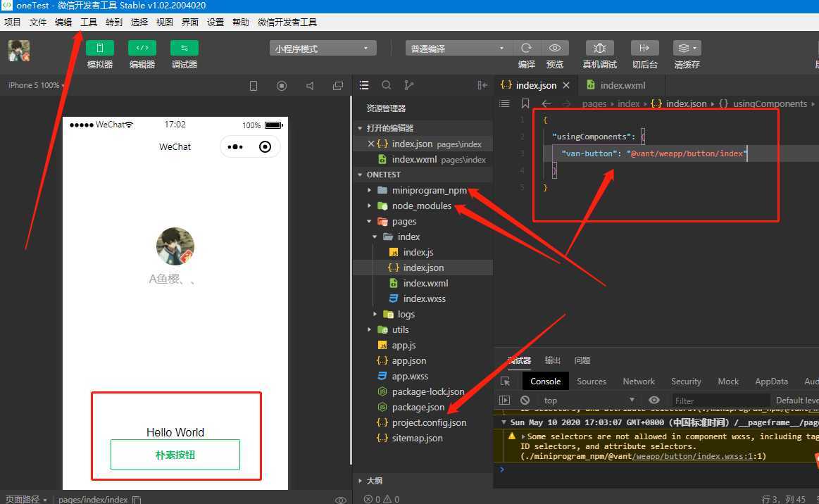This screenshot has width=819, height=504.
Task: Clear the console with the ban icon
Action: 525,400
